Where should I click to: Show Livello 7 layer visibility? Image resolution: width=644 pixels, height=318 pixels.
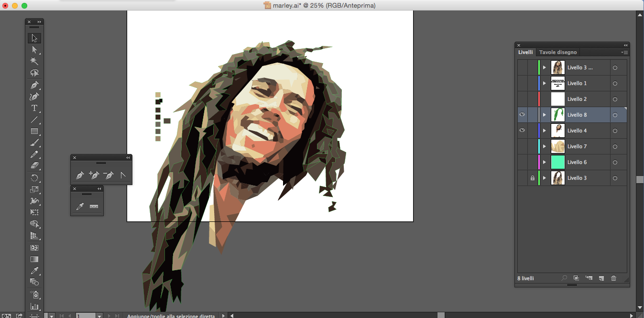pos(523,146)
